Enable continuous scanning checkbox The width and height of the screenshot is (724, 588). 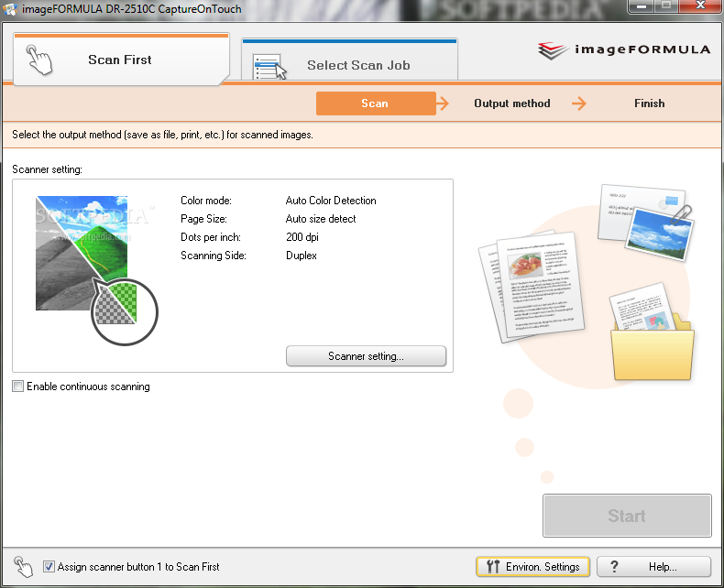tap(18, 387)
